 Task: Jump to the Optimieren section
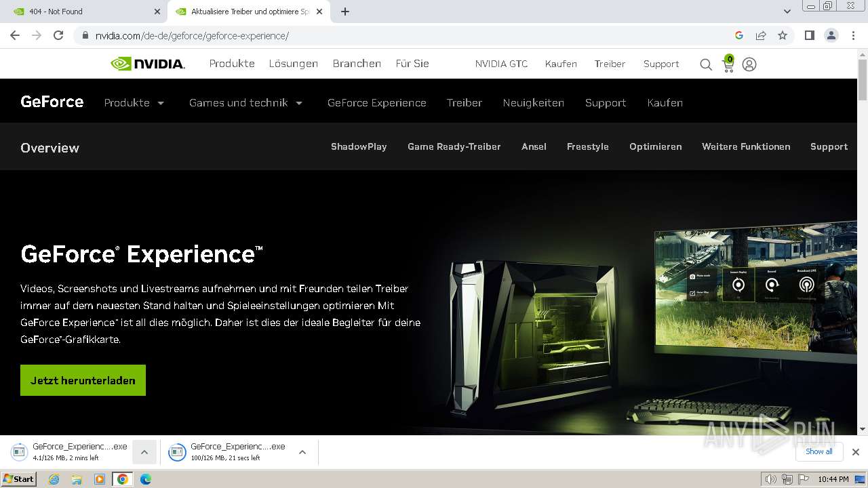(655, 146)
